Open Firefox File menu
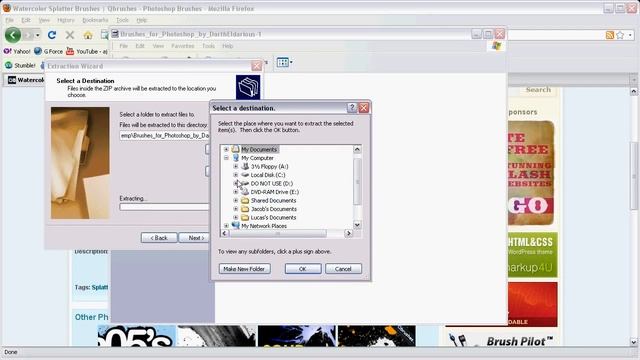The width and height of the screenshot is (640, 360). [x=9, y=20]
